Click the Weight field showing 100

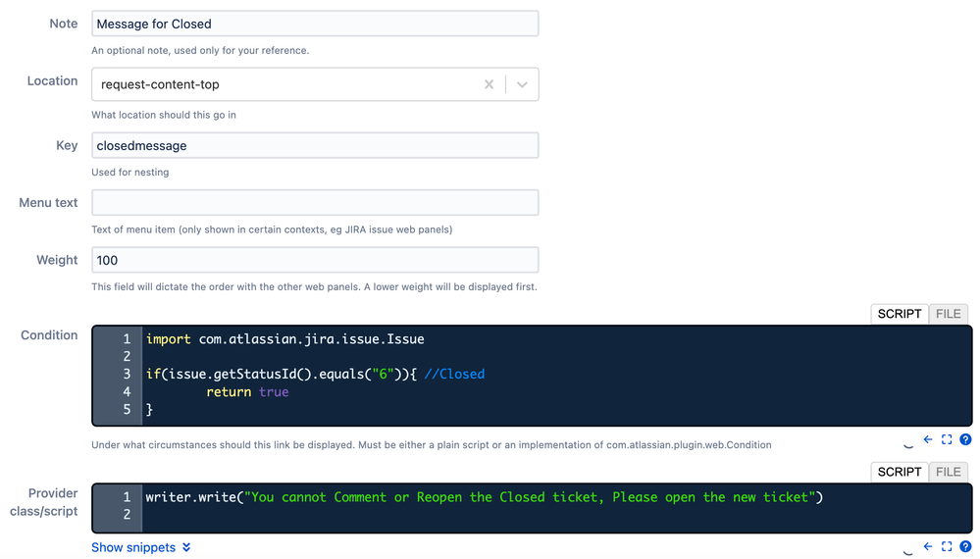coord(315,260)
